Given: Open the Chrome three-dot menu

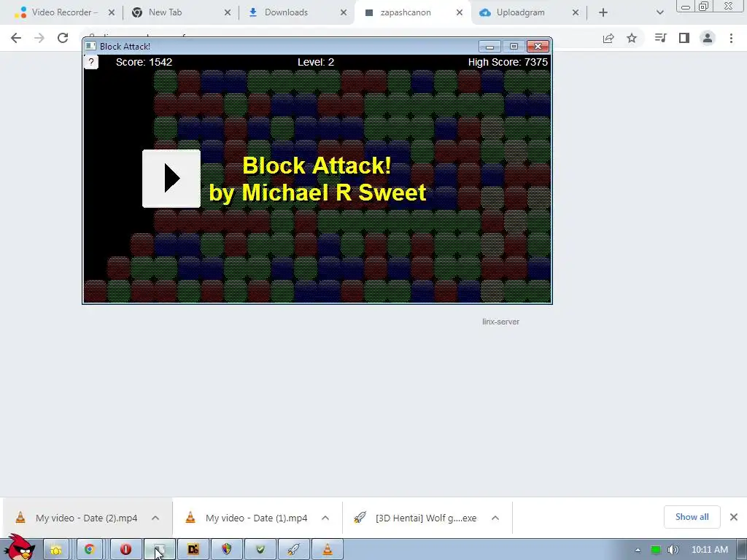Looking at the screenshot, I should pos(731,38).
